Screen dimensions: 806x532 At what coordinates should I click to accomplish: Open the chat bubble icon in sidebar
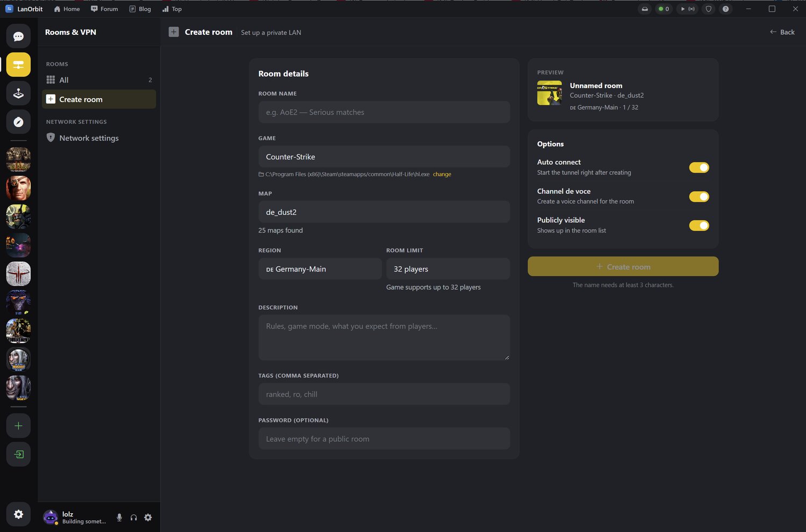pyautogui.click(x=18, y=36)
